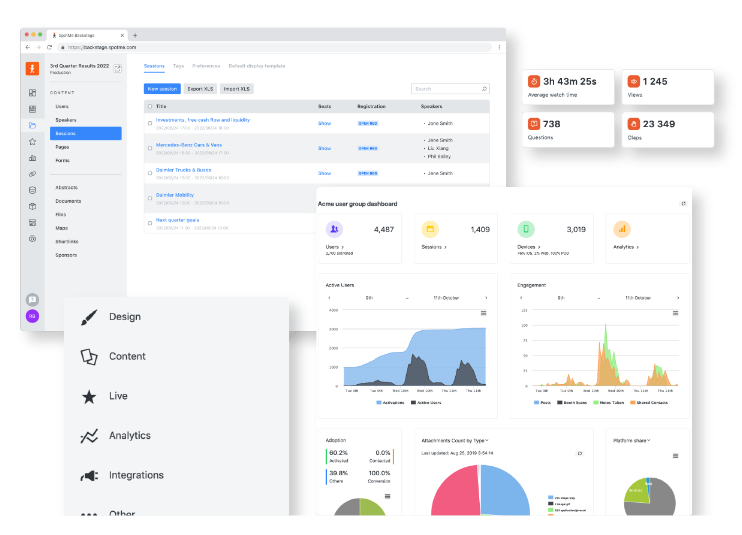Click the New session button
This screenshot has width=742, height=535.
pyautogui.click(x=162, y=89)
